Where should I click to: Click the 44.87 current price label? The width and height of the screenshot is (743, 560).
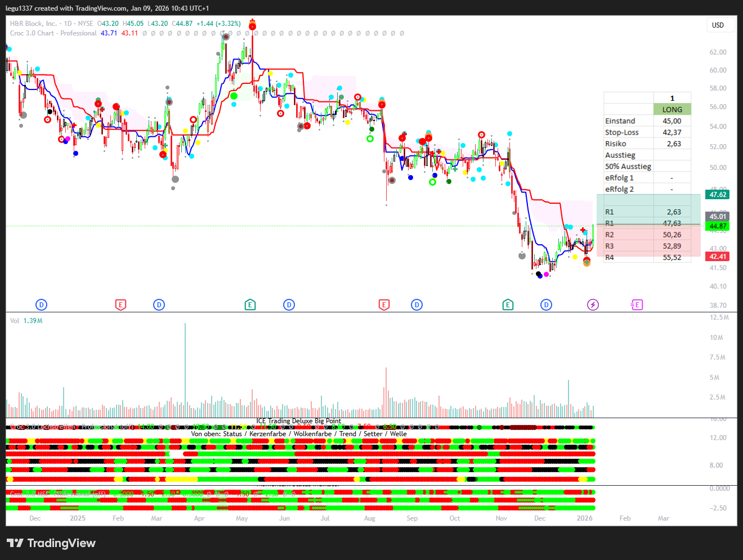click(718, 226)
